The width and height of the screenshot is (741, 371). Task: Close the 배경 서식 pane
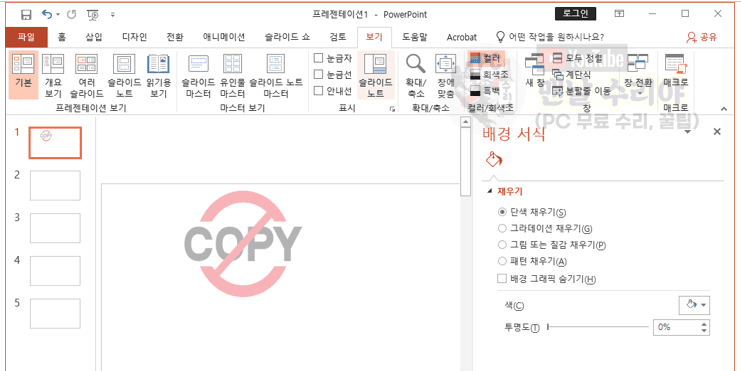[717, 131]
